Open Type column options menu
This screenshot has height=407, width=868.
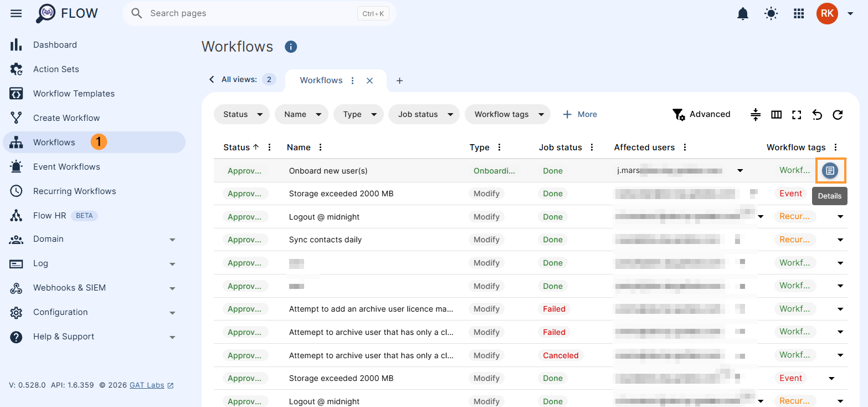point(499,147)
